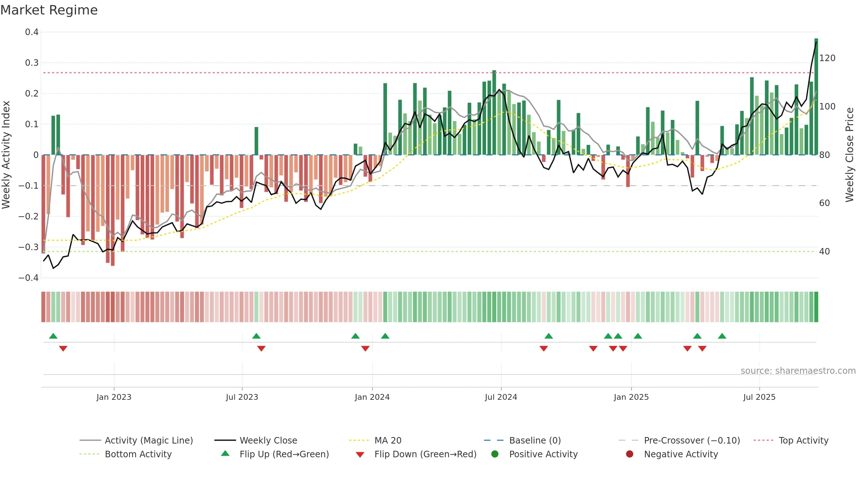
Task: Click the Jul 2024 x-axis label
Action: tap(501, 397)
